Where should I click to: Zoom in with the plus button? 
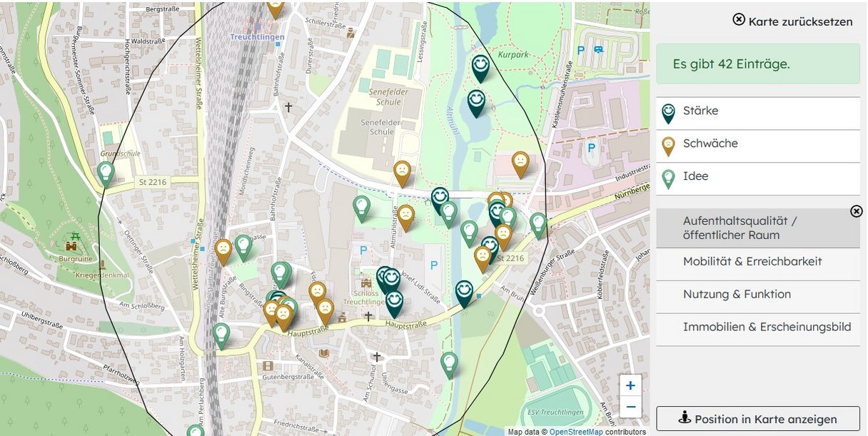[630, 386]
